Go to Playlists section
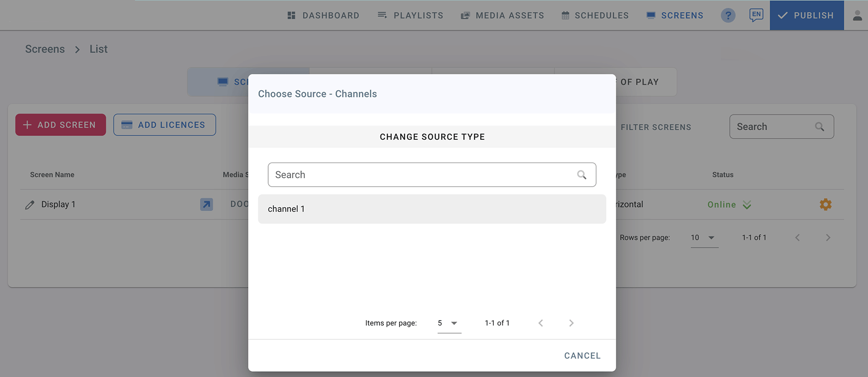 tap(410, 15)
